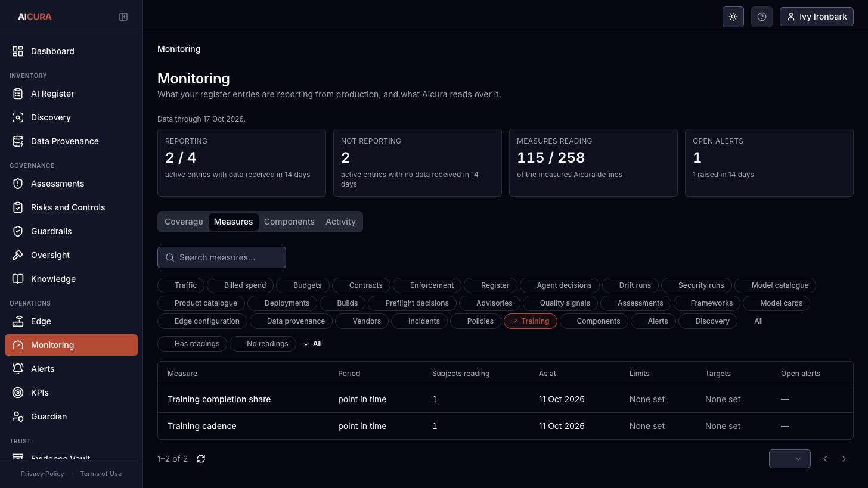
Task: Go to the previous page chevron
Action: click(x=825, y=459)
